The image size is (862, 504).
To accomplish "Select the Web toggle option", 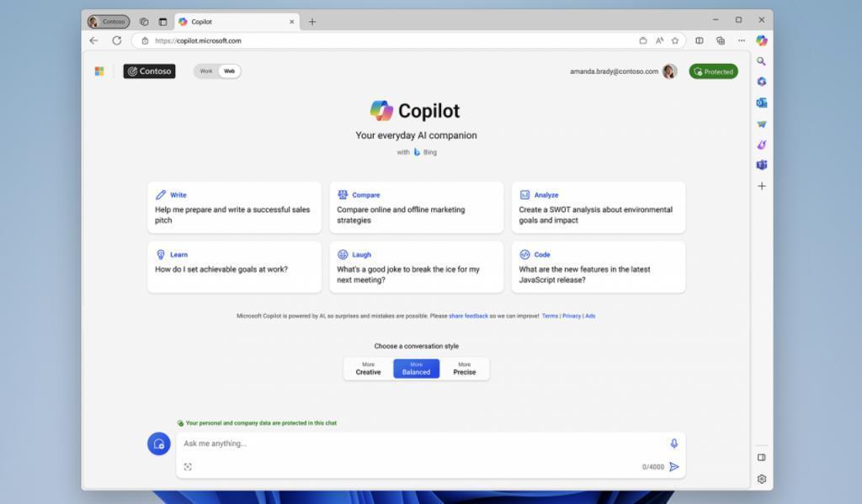I will tap(229, 72).
